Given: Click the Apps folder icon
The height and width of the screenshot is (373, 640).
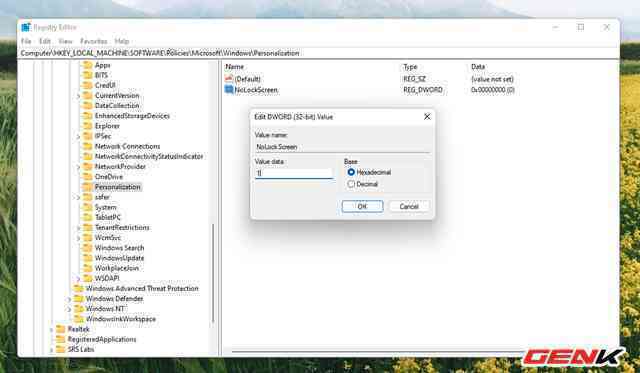Looking at the screenshot, I should 87,65.
